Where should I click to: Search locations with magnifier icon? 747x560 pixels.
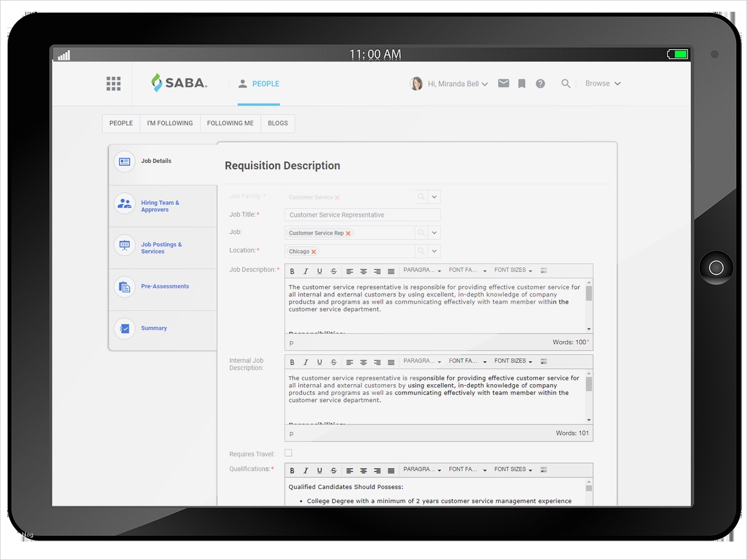(421, 251)
